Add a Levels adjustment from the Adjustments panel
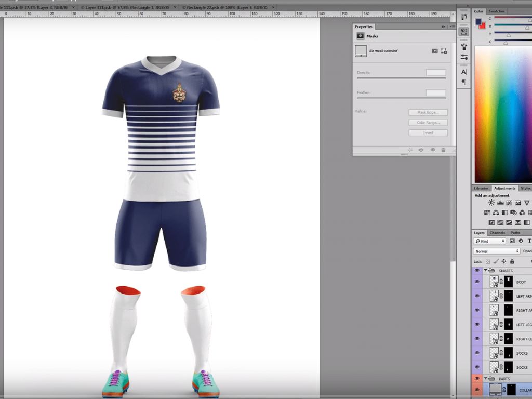The width and height of the screenshot is (532, 399). tap(500, 203)
